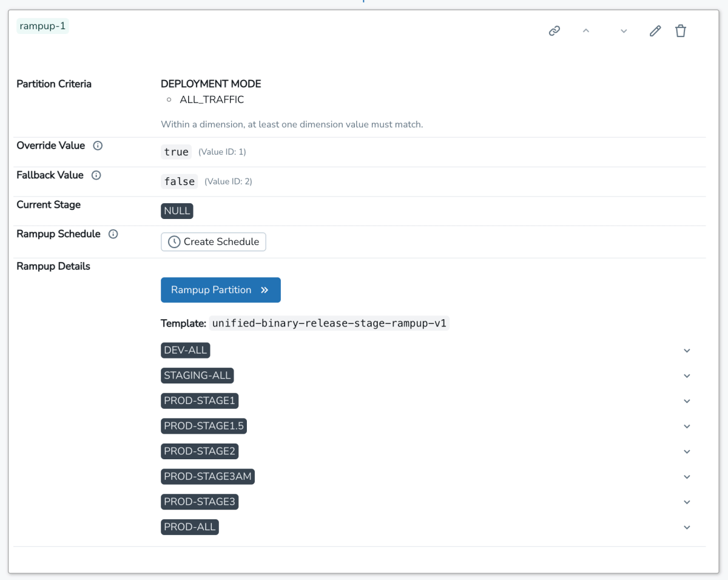Expand the DEV-ALL stage details
Viewport: 728px width, 580px height.
coord(686,350)
